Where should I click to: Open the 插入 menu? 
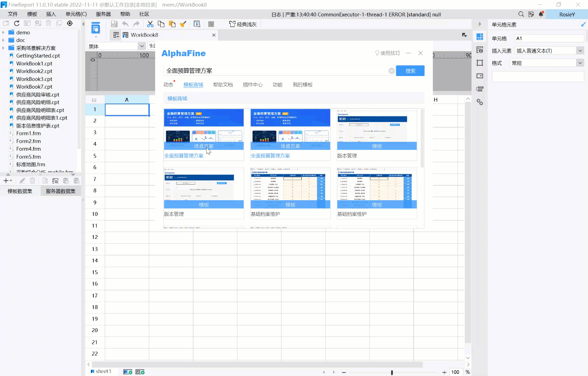(x=51, y=14)
